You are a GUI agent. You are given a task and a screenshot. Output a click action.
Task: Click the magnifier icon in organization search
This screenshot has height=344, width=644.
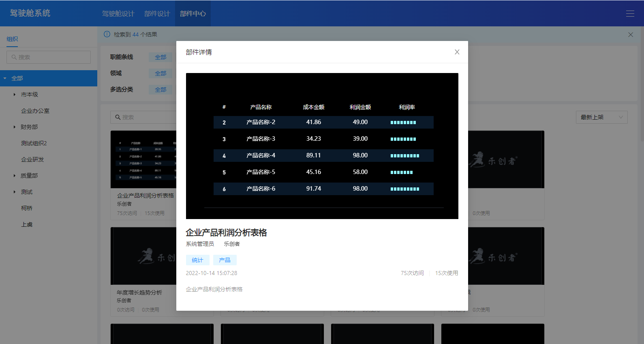pos(14,57)
